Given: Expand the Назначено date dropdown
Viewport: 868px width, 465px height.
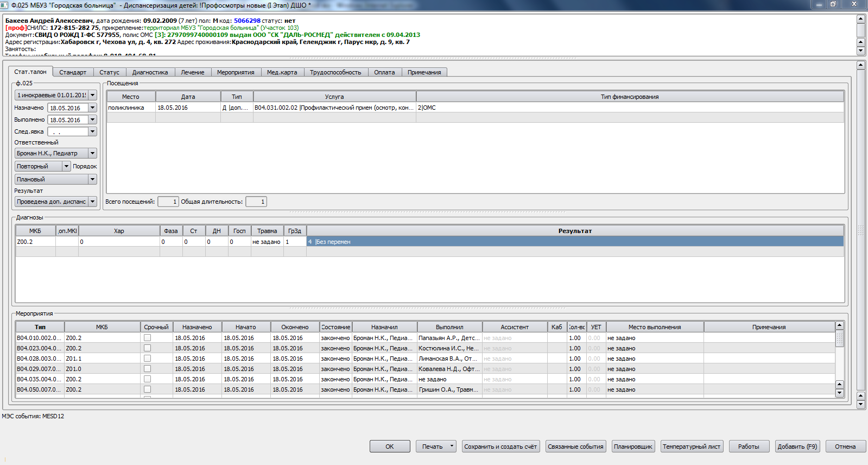Looking at the screenshot, I should (92, 108).
